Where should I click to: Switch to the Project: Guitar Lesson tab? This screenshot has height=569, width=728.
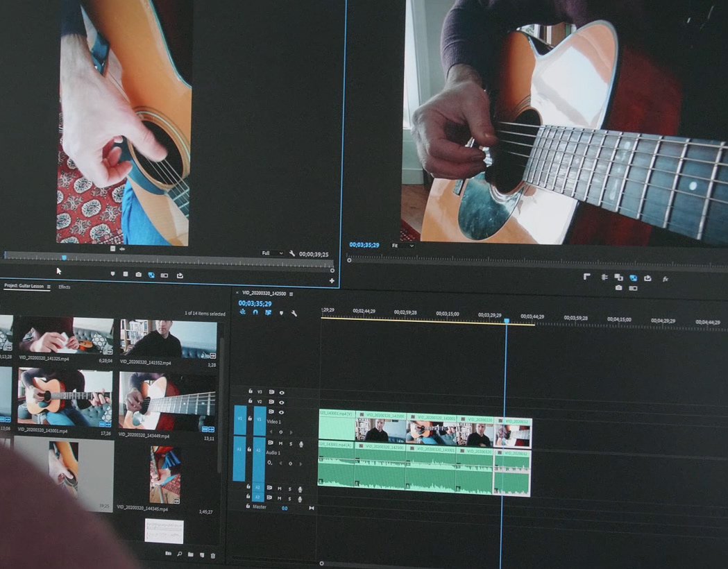click(x=24, y=286)
